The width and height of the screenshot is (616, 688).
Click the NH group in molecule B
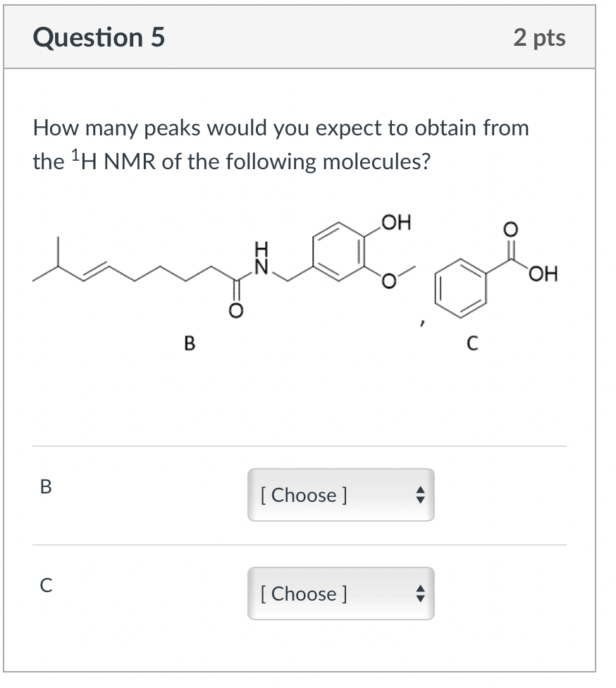[x=261, y=259]
